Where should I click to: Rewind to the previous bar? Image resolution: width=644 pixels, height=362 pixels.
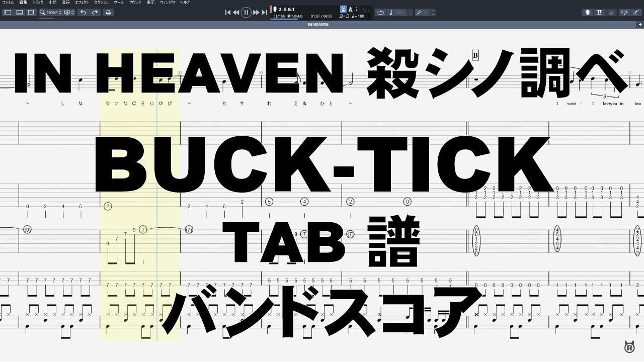236,12
